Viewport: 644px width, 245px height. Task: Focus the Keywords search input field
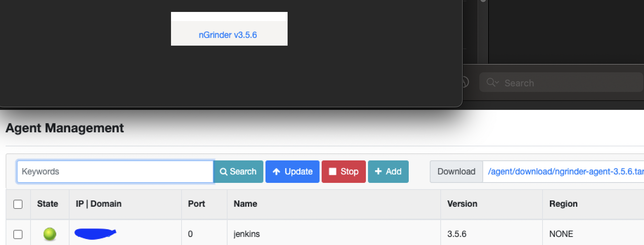(115, 172)
